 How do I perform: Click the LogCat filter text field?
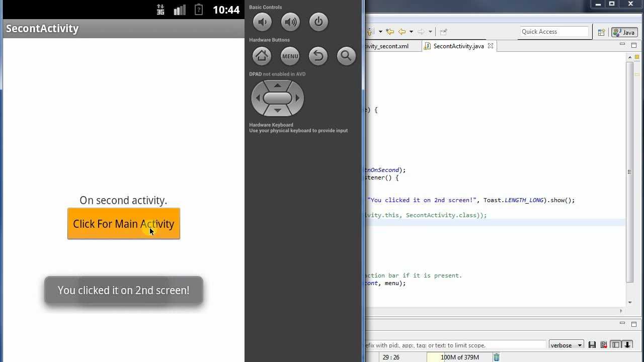[455, 345]
